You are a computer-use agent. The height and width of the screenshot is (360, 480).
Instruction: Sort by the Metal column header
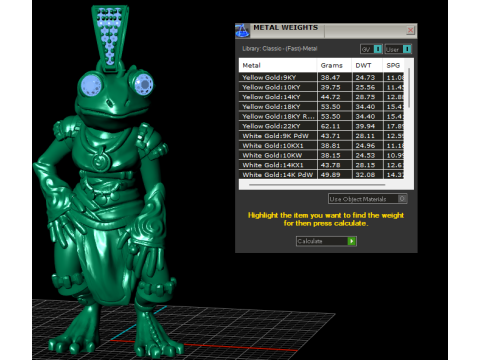(278, 65)
